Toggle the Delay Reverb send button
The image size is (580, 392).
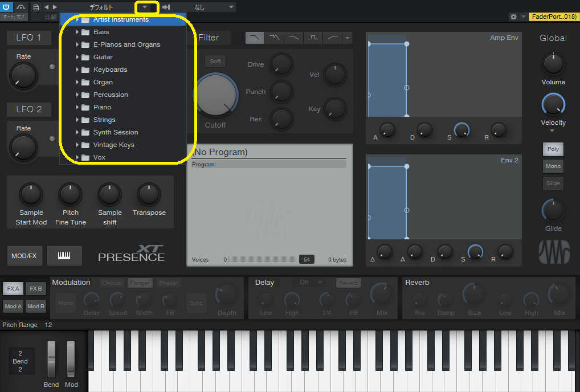click(x=349, y=283)
